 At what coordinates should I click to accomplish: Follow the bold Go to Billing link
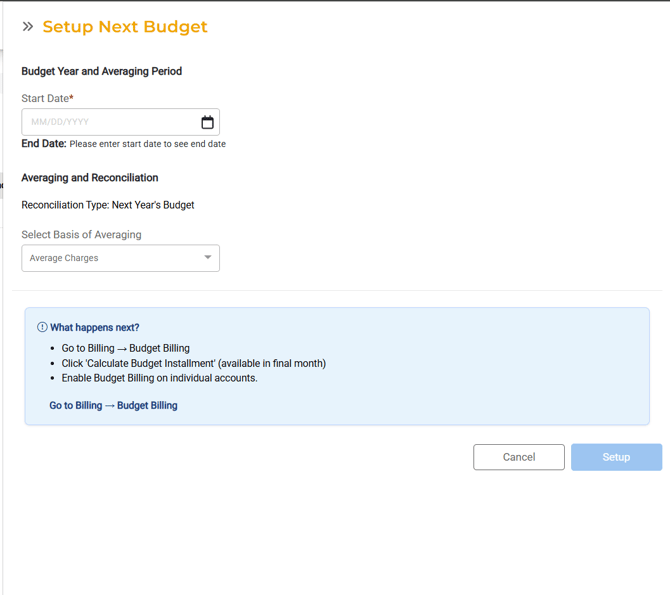(113, 406)
